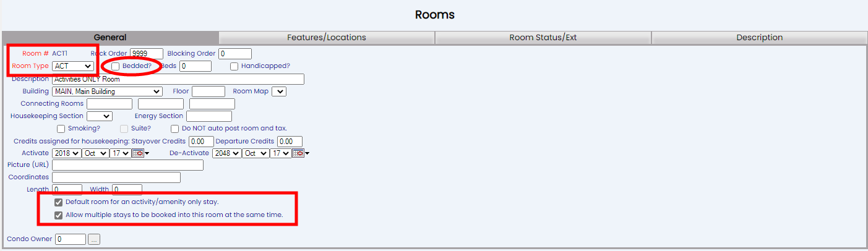Viewport: 868px width, 251px height.
Task: Open the Building dropdown list
Action: (x=107, y=91)
